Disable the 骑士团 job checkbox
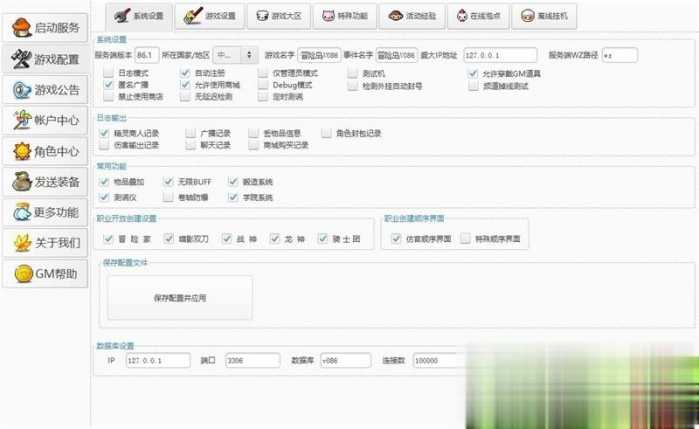This screenshot has height=429, width=699. point(323,239)
